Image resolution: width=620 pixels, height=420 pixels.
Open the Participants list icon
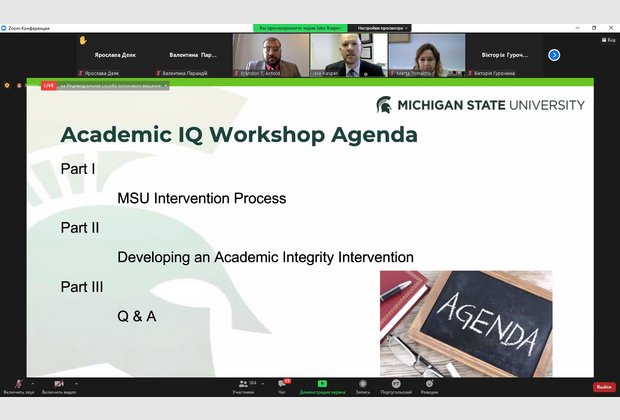[x=242, y=384]
